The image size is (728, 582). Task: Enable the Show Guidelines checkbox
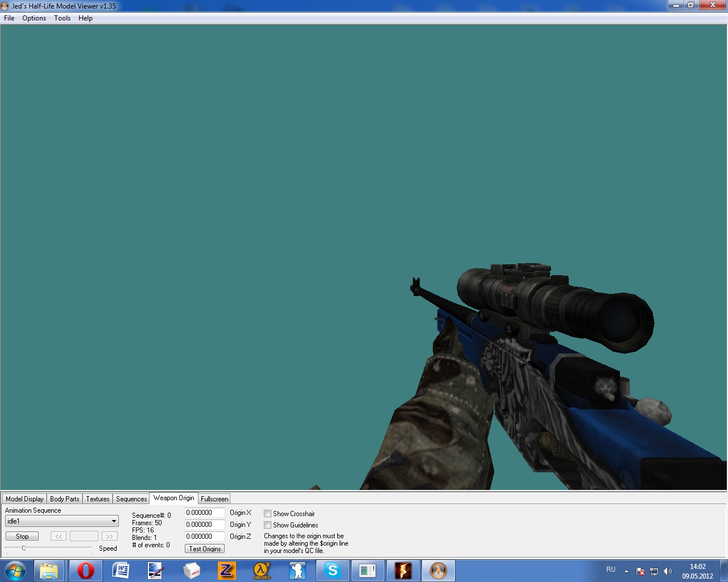click(267, 525)
